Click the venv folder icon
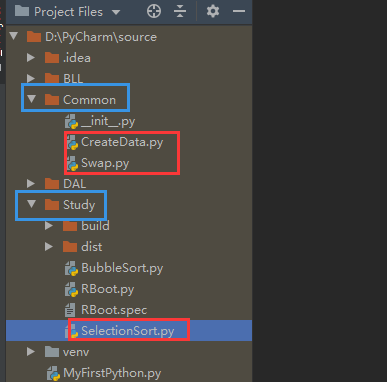387x382 pixels. click(x=52, y=352)
